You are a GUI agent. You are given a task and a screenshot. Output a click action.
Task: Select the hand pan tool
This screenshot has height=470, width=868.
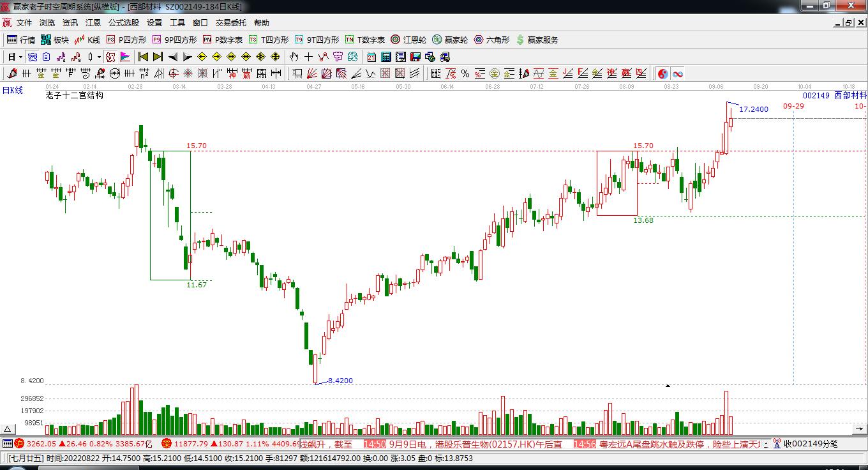(294, 57)
